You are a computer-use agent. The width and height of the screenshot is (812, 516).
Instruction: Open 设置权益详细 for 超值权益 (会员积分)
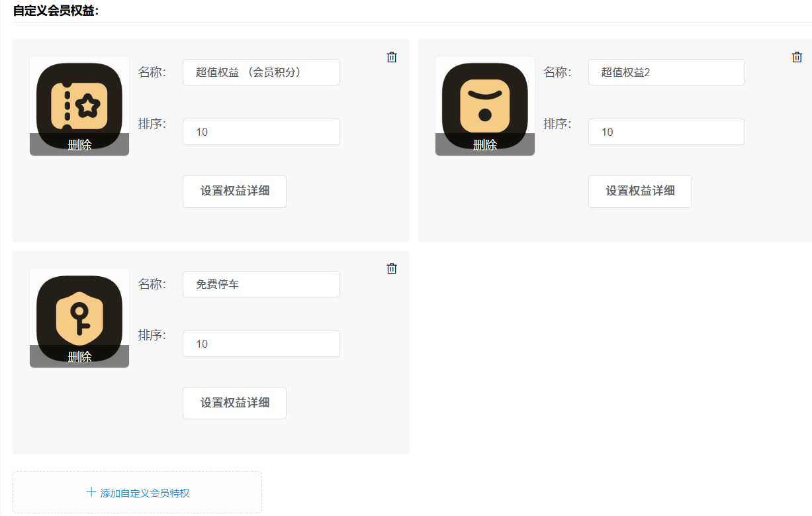pos(234,191)
